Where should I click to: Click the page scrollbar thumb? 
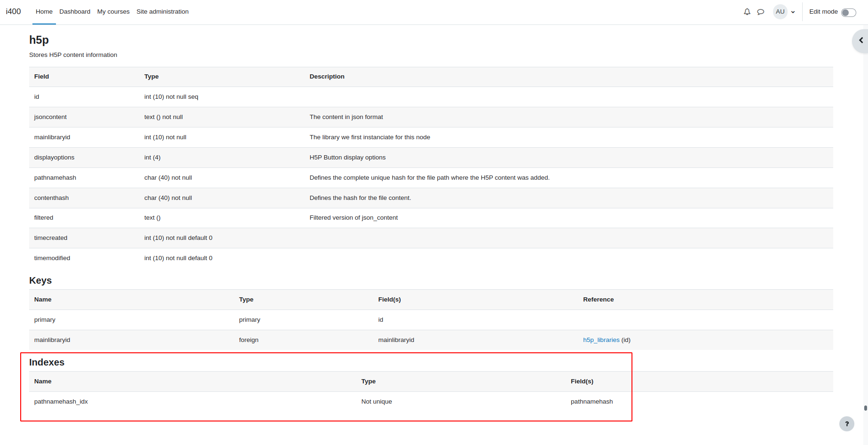click(865, 408)
